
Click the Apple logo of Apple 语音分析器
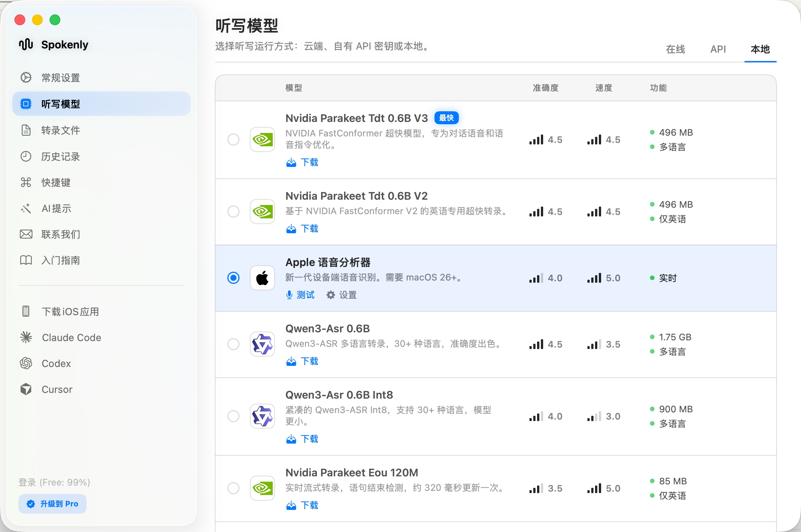pos(262,278)
